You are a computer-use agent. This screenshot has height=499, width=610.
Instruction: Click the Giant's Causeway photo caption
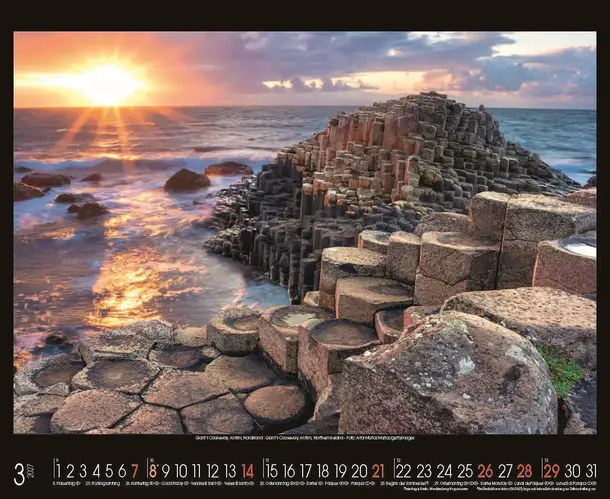304,438
